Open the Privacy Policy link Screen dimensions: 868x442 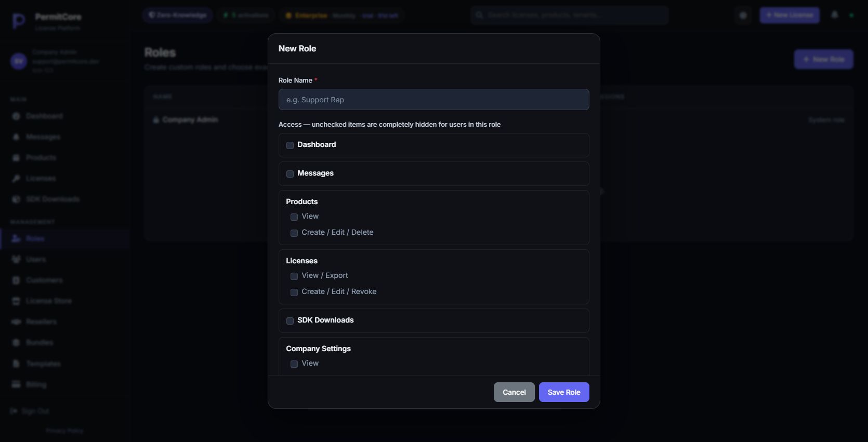tap(64, 431)
